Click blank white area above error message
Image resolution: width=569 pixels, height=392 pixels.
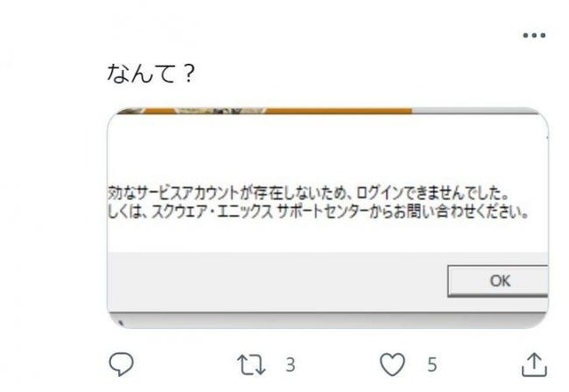(328, 148)
